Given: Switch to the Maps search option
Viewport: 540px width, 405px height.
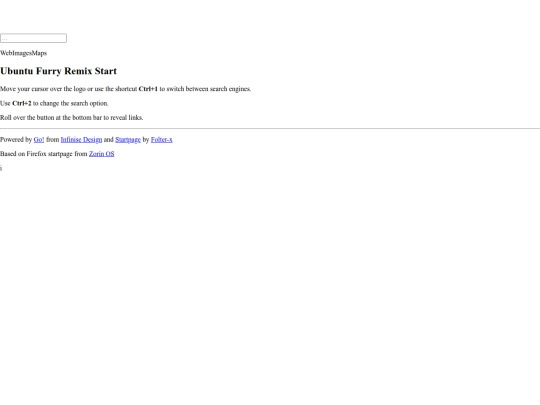Looking at the screenshot, I should pyautogui.click(x=39, y=53).
